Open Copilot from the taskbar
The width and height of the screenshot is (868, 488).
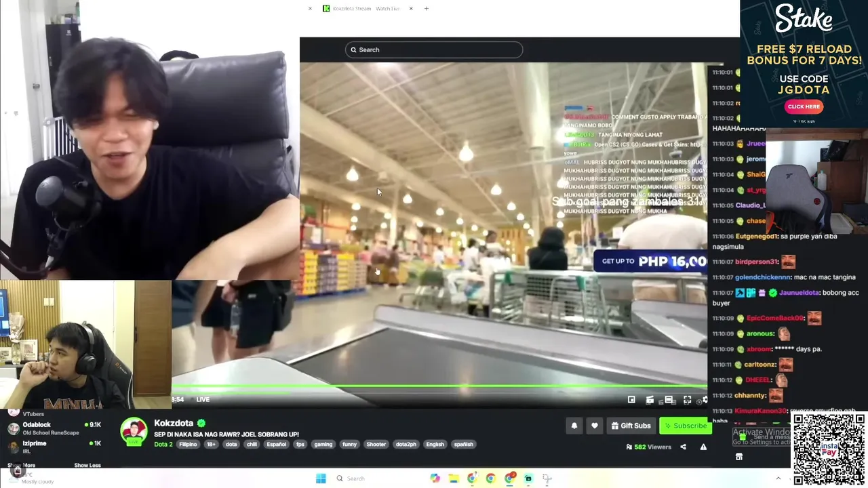435,479
